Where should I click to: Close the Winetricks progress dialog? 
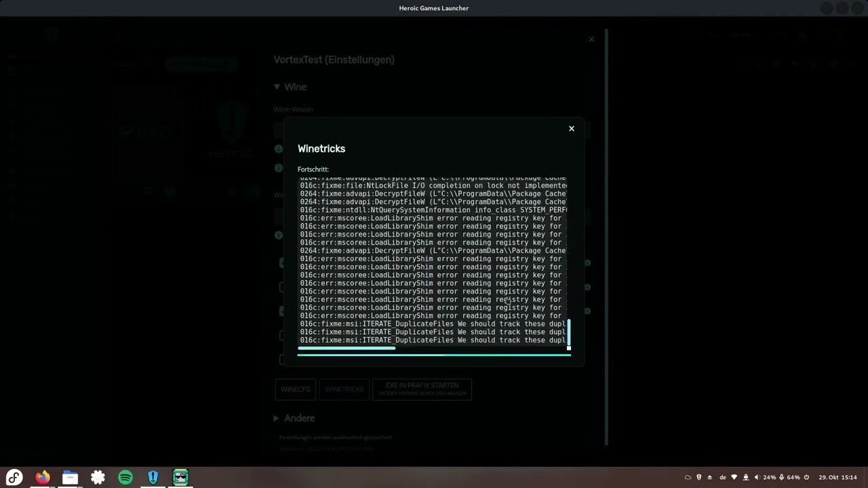[571, 129]
